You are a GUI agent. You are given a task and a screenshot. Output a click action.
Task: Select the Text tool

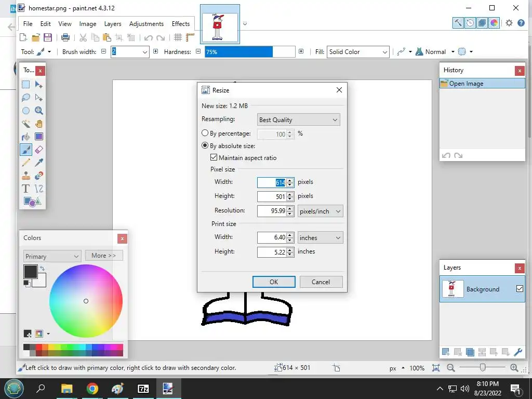(x=26, y=189)
